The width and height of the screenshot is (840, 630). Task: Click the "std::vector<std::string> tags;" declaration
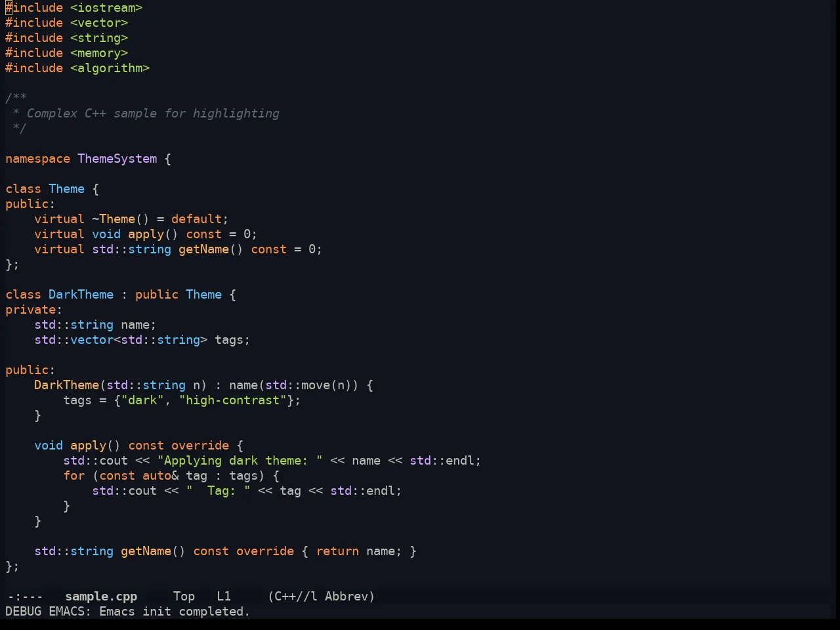[x=142, y=340]
